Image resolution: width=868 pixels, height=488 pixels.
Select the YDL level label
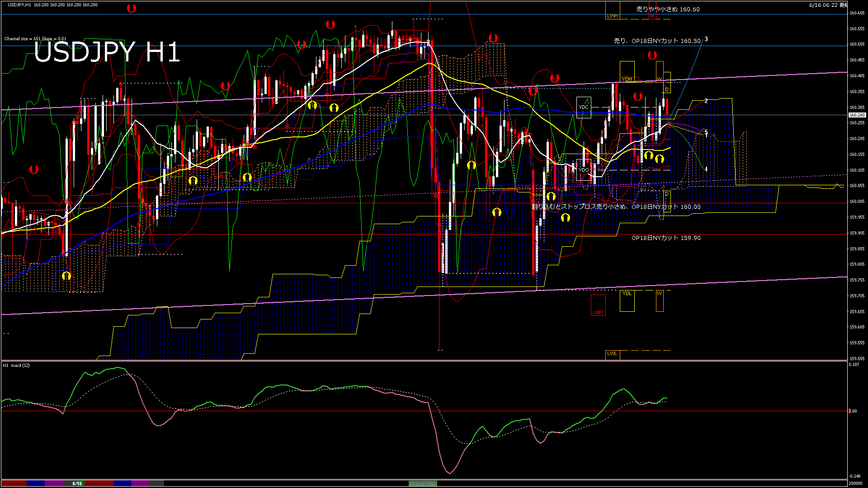(x=627, y=293)
